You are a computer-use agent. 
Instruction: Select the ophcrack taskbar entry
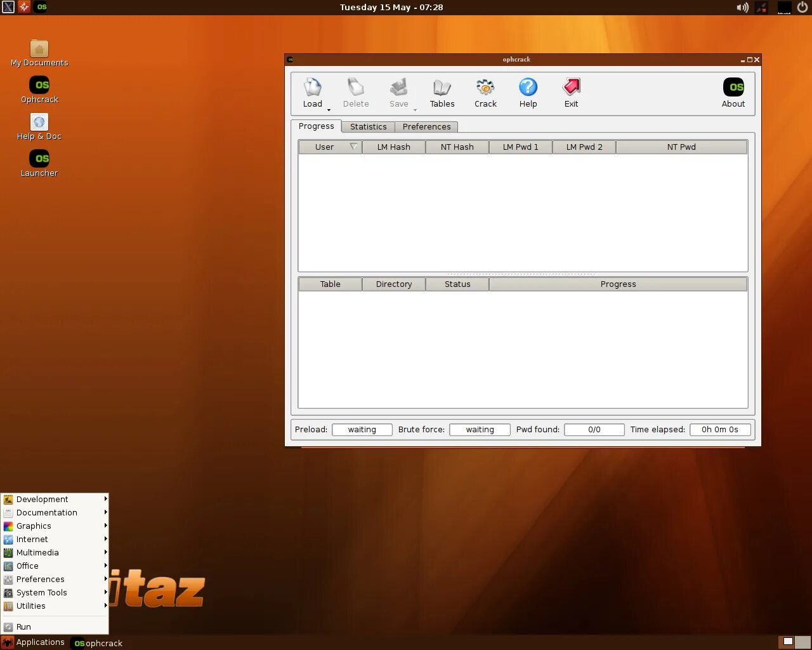(98, 643)
